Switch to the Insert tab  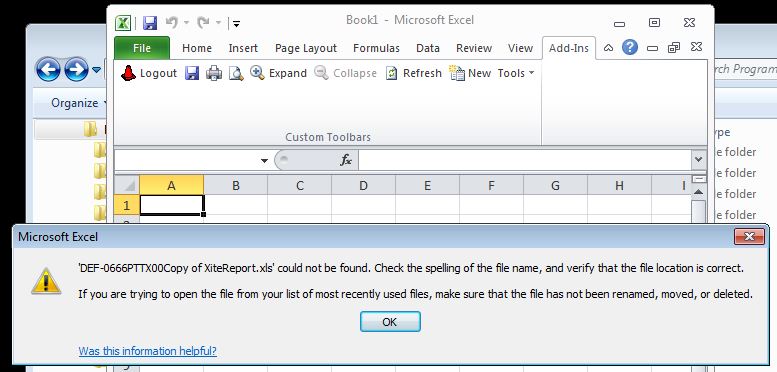(x=243, y=48)
